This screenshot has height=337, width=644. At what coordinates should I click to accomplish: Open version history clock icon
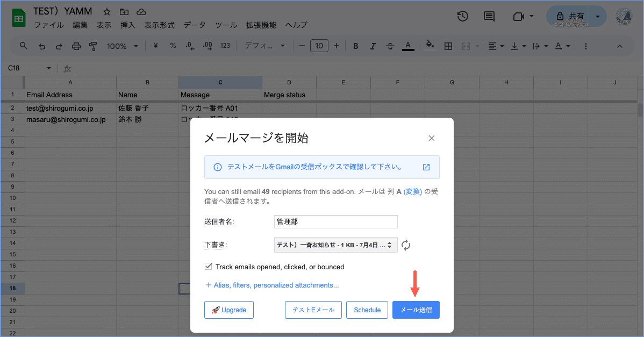click(462, 17)
